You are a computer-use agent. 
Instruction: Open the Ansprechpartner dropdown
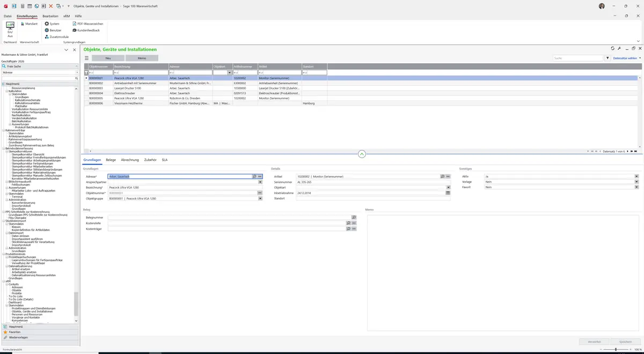click(x=260, y=182)
